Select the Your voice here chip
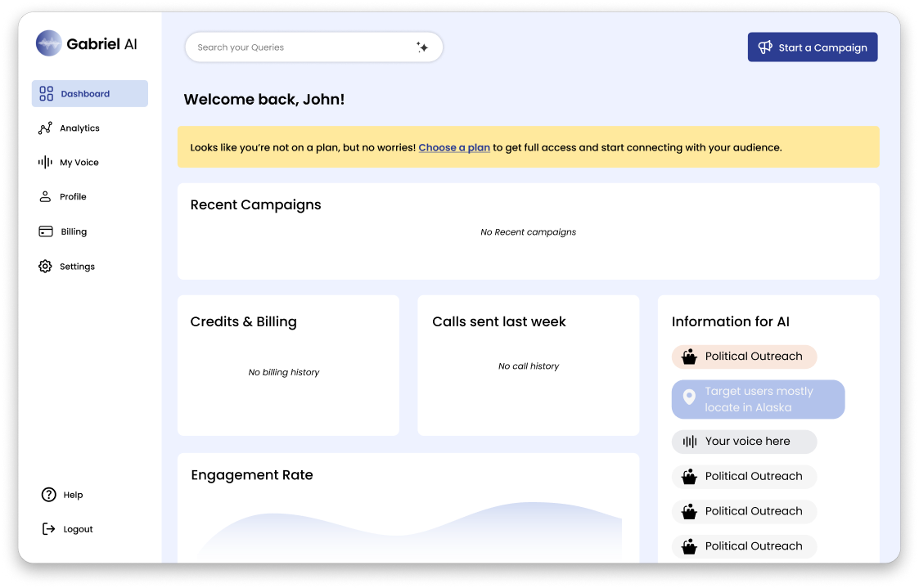Image resolution: width=919 pixels, height=588 pixels. click(745, 442)
